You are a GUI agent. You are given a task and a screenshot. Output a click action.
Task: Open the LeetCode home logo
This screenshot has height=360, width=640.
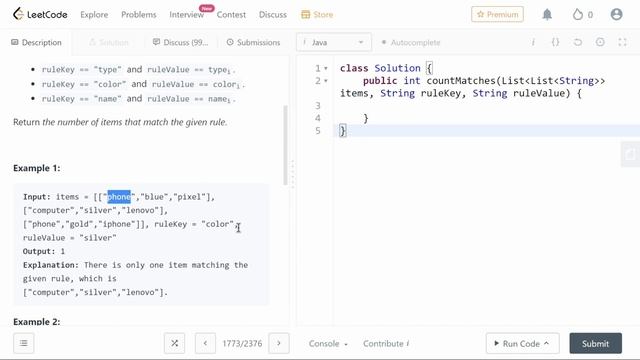tap(40, 14)
